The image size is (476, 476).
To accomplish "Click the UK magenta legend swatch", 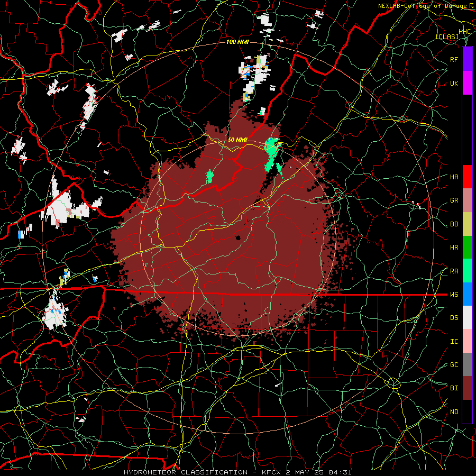I will pyautogui.click(x=467, y=83).
